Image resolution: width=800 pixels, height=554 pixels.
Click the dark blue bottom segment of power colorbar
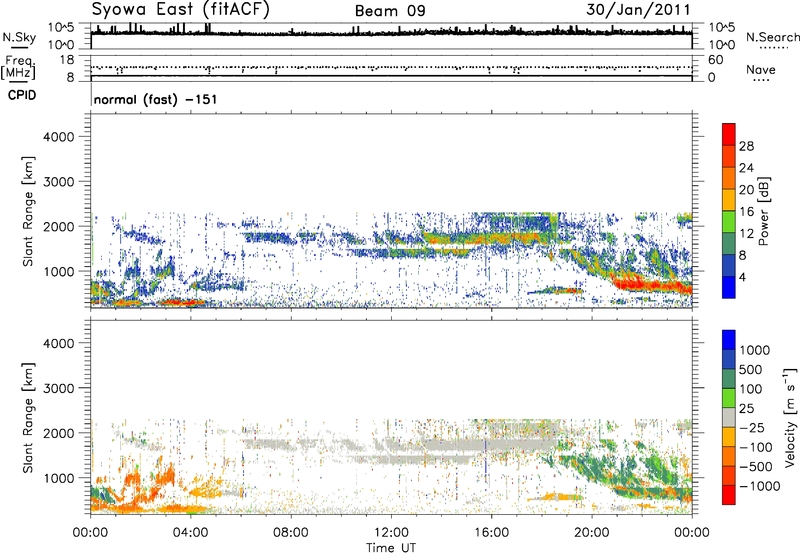click(729, 287)
